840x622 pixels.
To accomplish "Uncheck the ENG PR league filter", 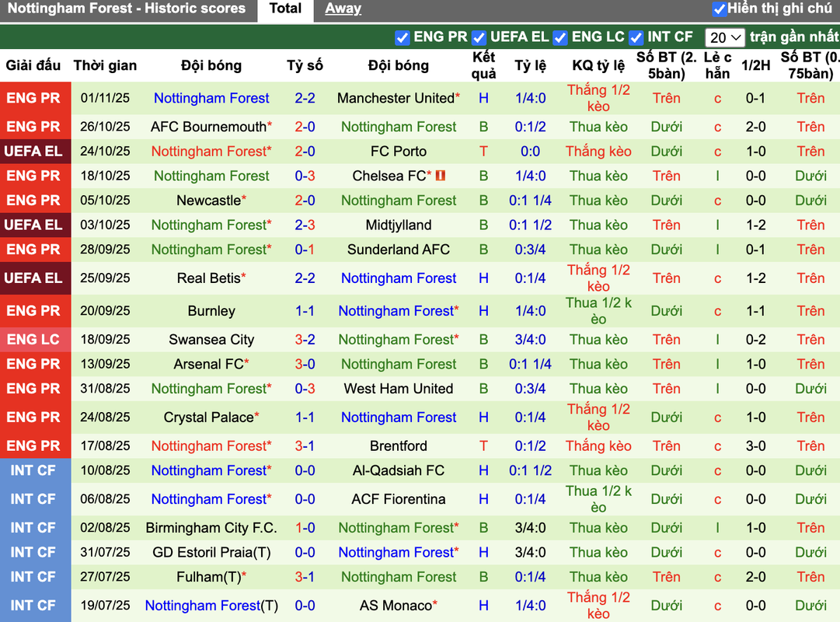I will pyautogui.click(x=402, y=37).
